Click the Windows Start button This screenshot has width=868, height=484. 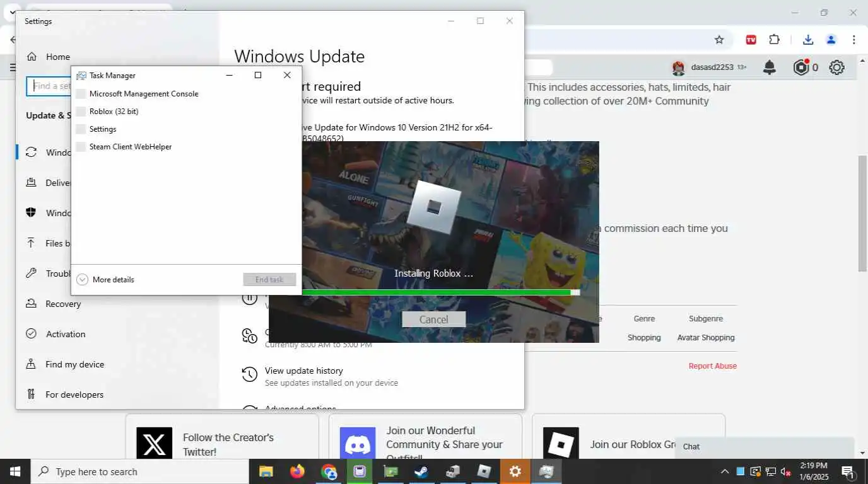[15, 471]
